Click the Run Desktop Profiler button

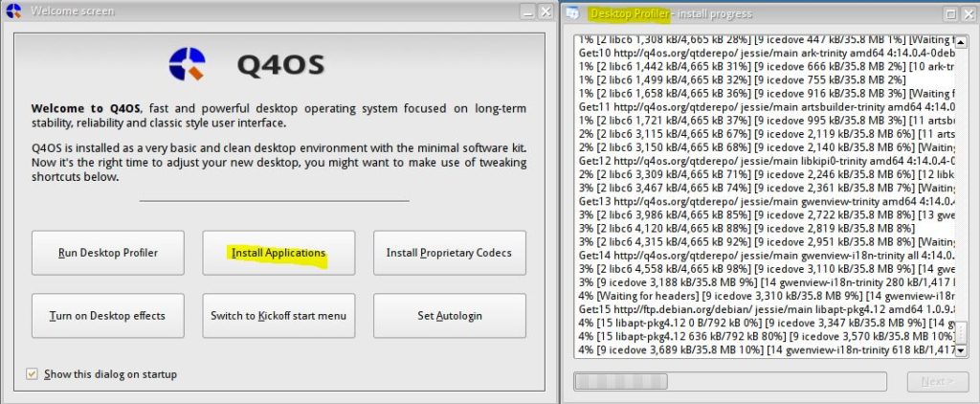coord(108,253)
